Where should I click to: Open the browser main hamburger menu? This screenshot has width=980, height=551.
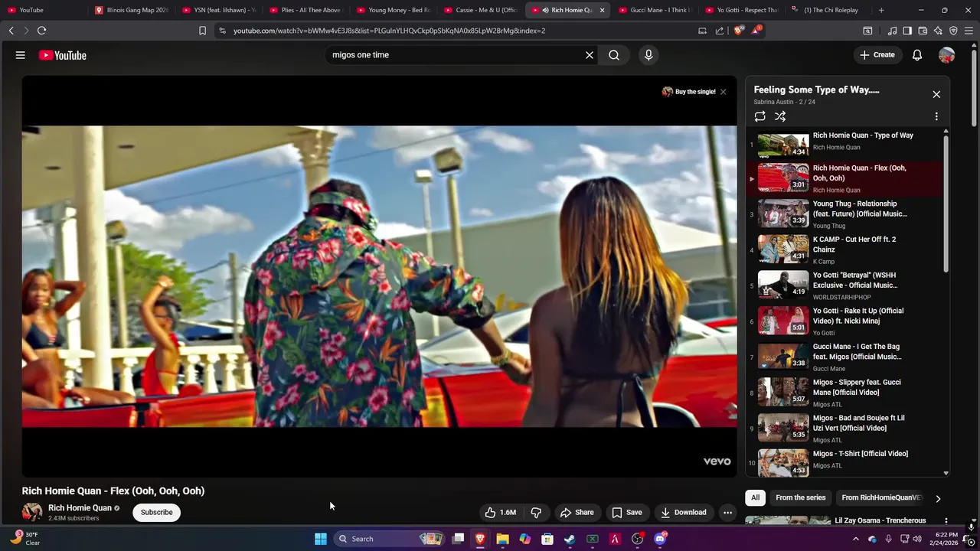click(x=969, y=31)
